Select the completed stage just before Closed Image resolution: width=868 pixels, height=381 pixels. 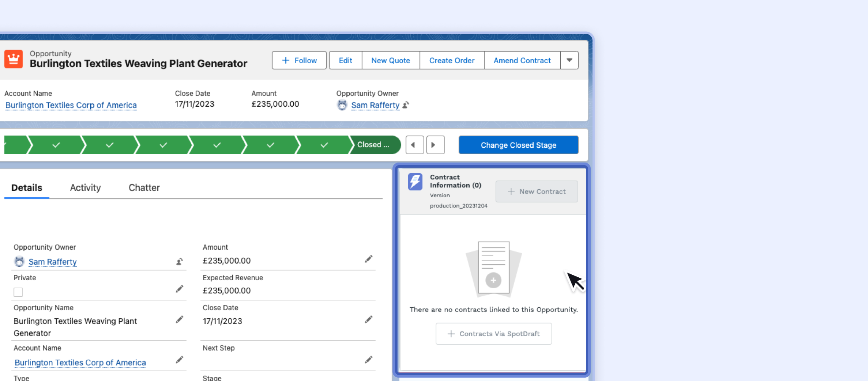tap(324, 145)
